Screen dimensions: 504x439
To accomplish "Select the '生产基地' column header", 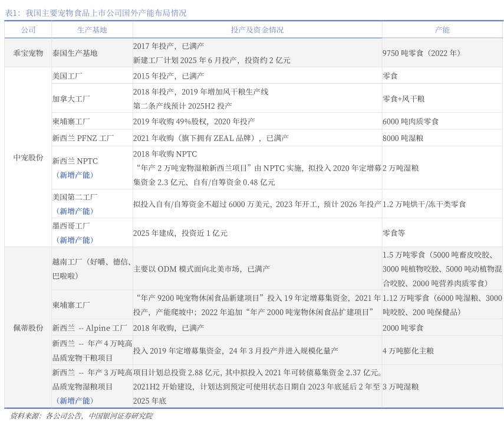I will click(92, 30).
